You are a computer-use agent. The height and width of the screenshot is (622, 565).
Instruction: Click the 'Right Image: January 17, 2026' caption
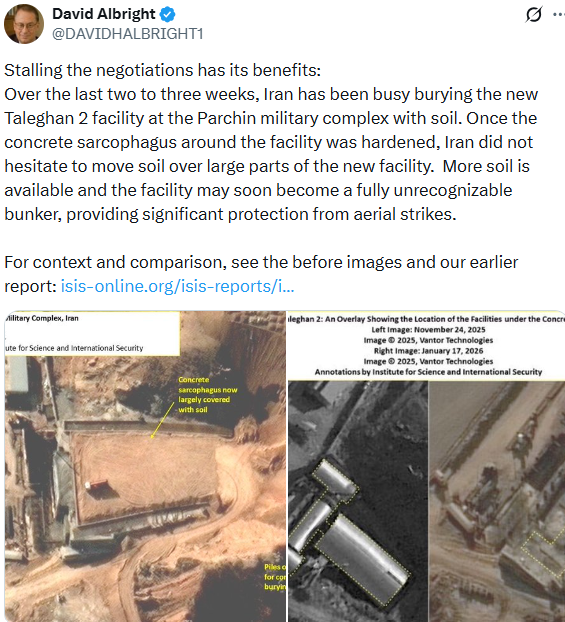(x=428, y=351)
